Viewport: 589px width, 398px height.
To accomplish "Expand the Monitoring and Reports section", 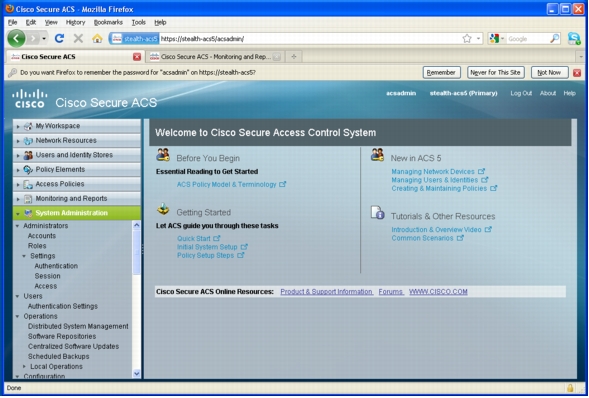I will pyautogui.click(x=18, y=199).
